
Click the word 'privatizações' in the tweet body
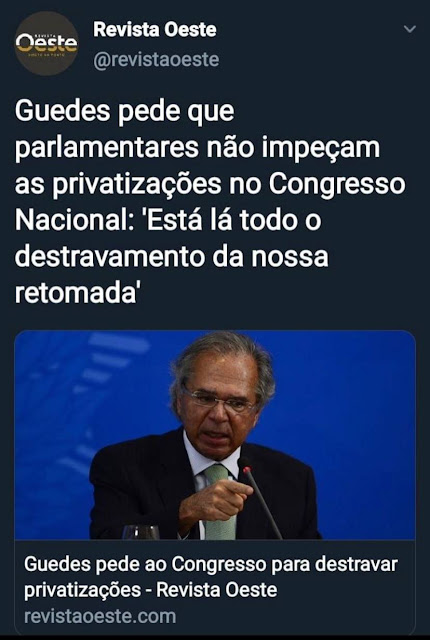[x=136, y=184]
